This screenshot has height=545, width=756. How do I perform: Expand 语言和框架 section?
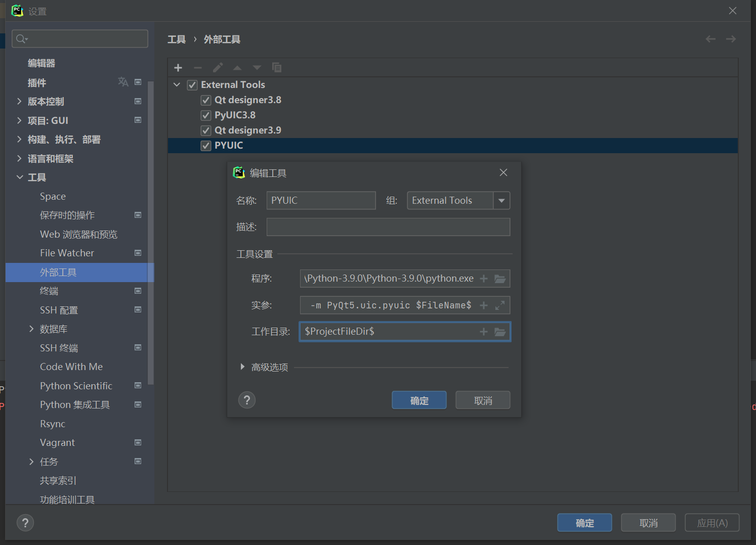19,158
